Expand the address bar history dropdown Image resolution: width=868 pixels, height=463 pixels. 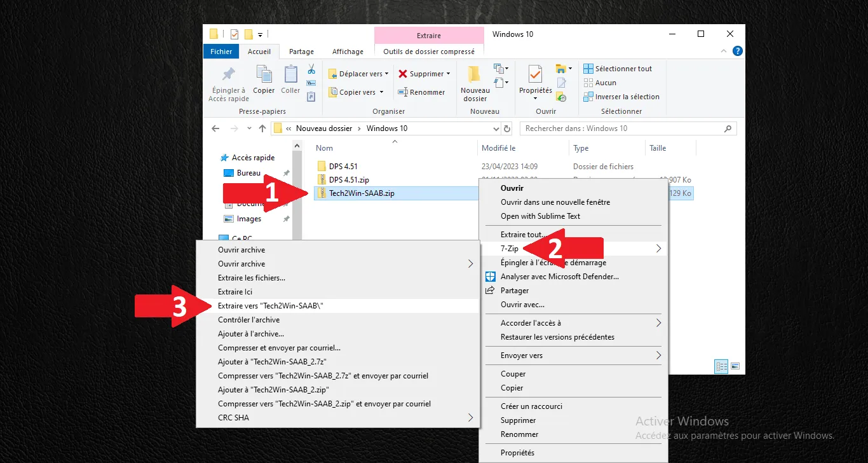coord(496,128)
